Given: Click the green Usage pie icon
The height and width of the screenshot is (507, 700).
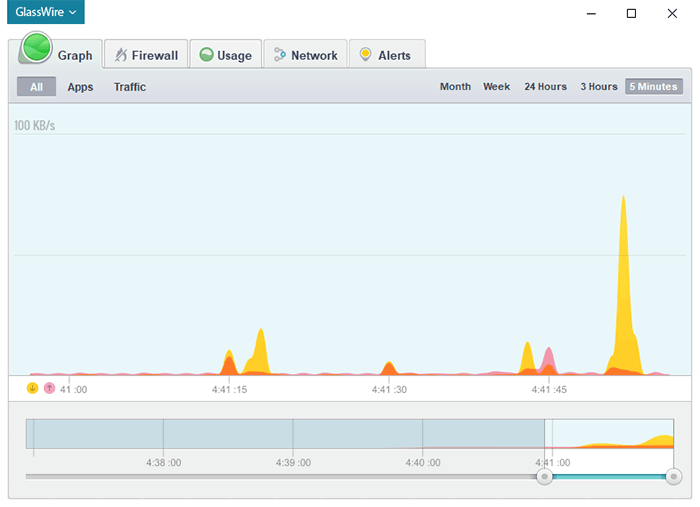Looking at the screenshot, I should coord(206,54).
